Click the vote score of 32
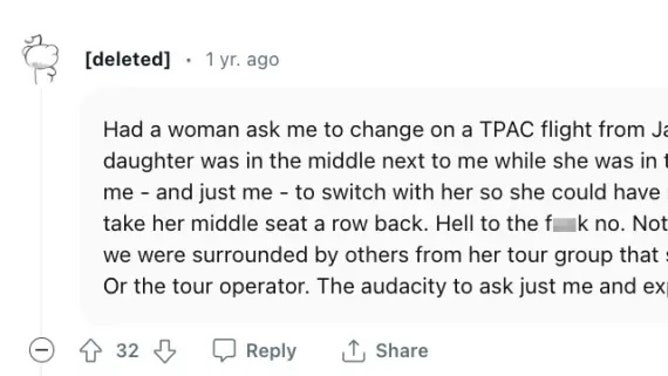This screenshot has width=668, height=376. 127,351
